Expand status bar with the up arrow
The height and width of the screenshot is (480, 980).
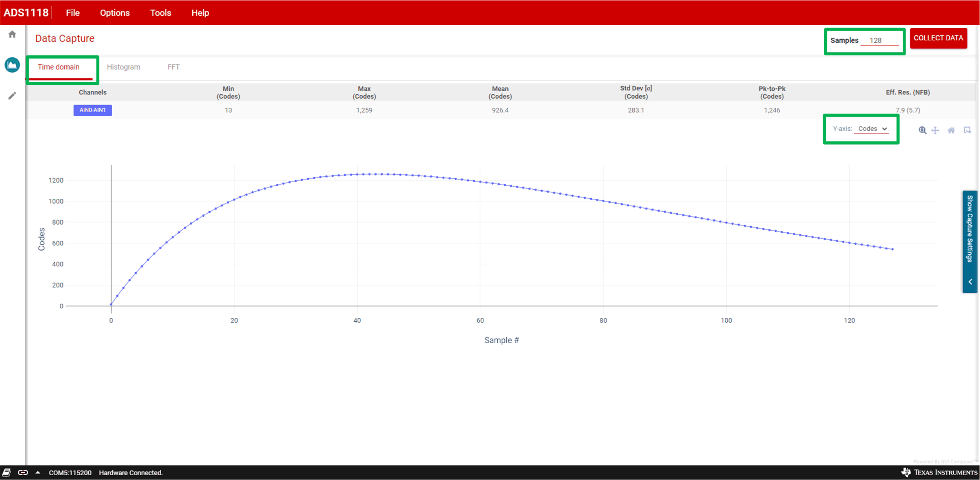(x=38, y=472)
